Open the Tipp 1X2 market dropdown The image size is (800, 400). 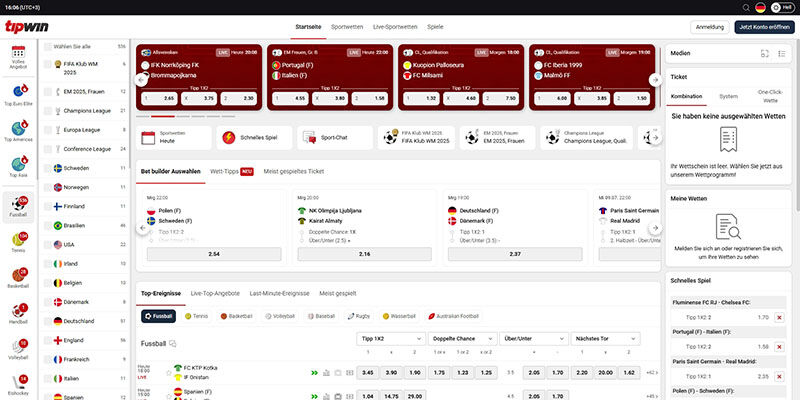click(x=391, y=338)
